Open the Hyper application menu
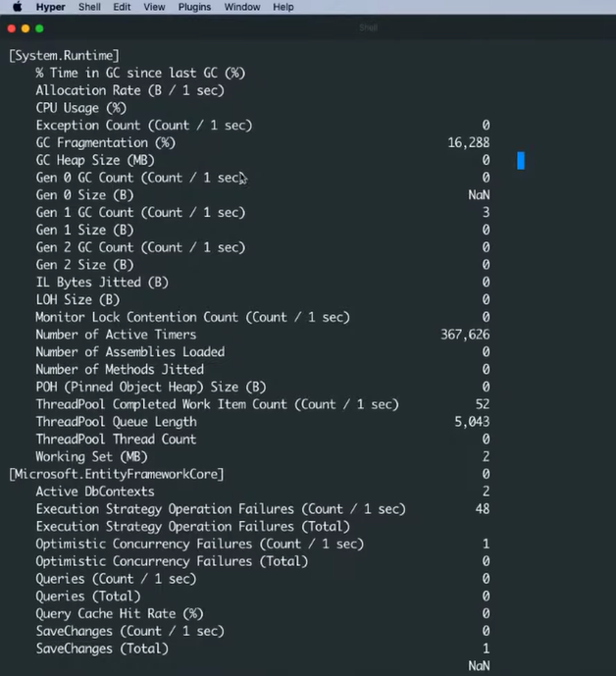 coord(50,7)
